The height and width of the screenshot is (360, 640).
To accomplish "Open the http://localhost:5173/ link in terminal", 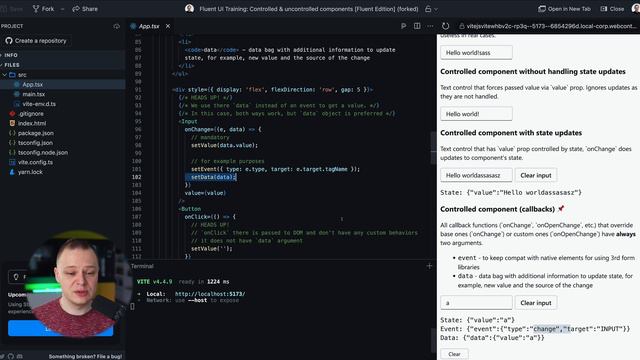I will tap(210, 294).
